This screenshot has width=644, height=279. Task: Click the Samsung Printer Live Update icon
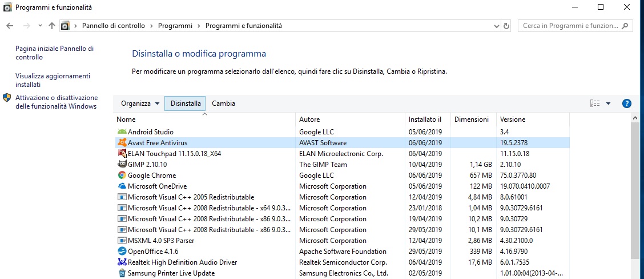click(122, 273)
